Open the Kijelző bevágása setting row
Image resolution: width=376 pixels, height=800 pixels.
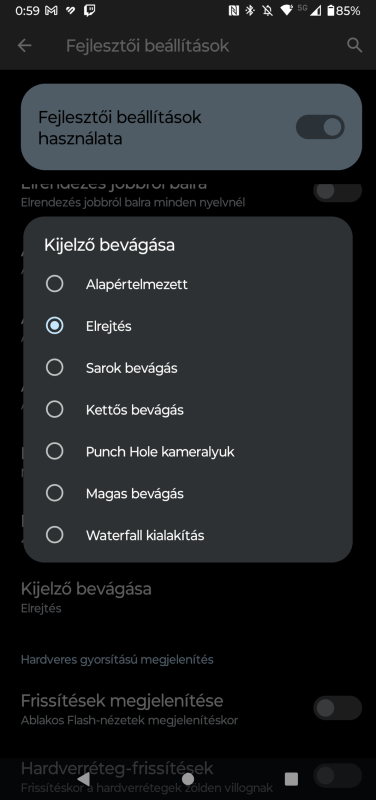click(x=188, y=597)
